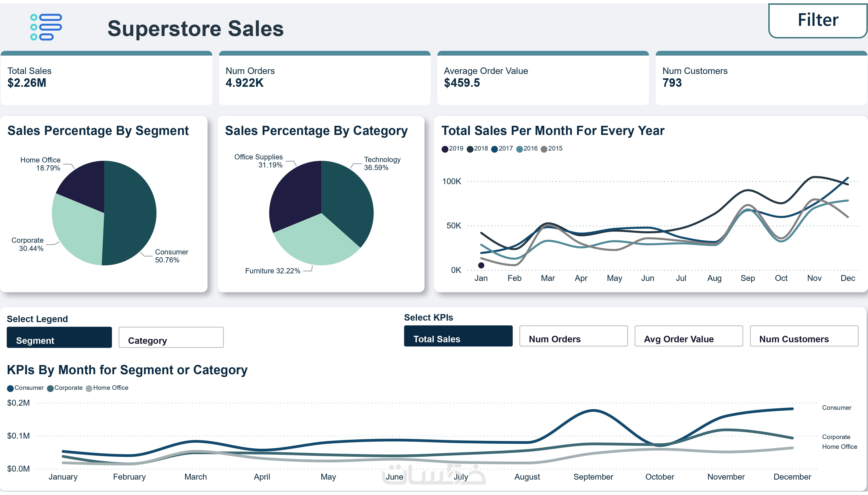Click the Consumer legend dot
The image size is (868, 495).
click(10, 388)
